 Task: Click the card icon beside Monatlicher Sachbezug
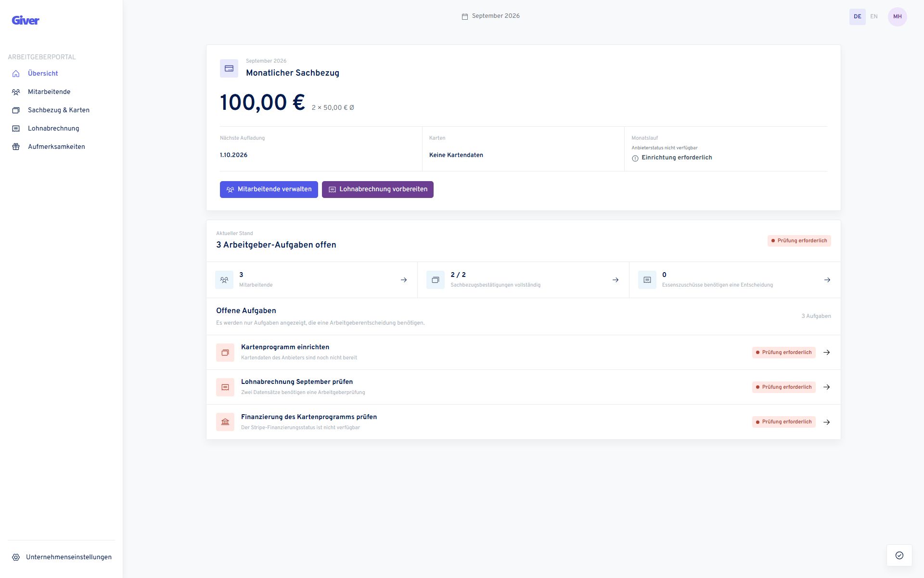coord(229,68)
